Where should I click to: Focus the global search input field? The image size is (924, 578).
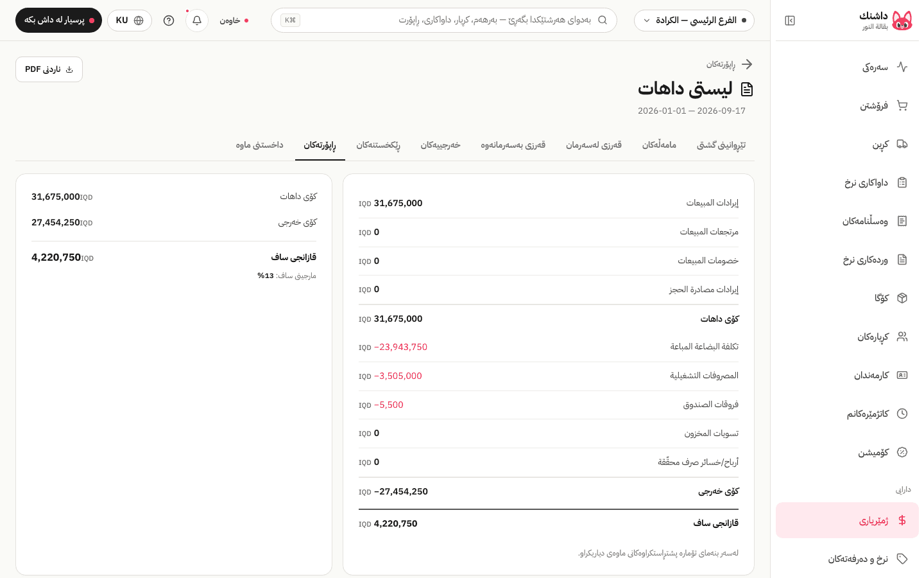click(444, 21)
